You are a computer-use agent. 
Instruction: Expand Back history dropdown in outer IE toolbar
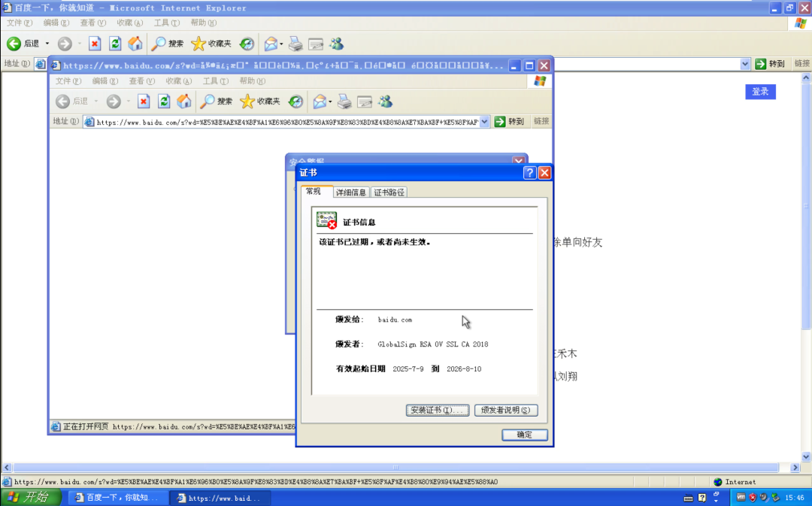point(47,44)
